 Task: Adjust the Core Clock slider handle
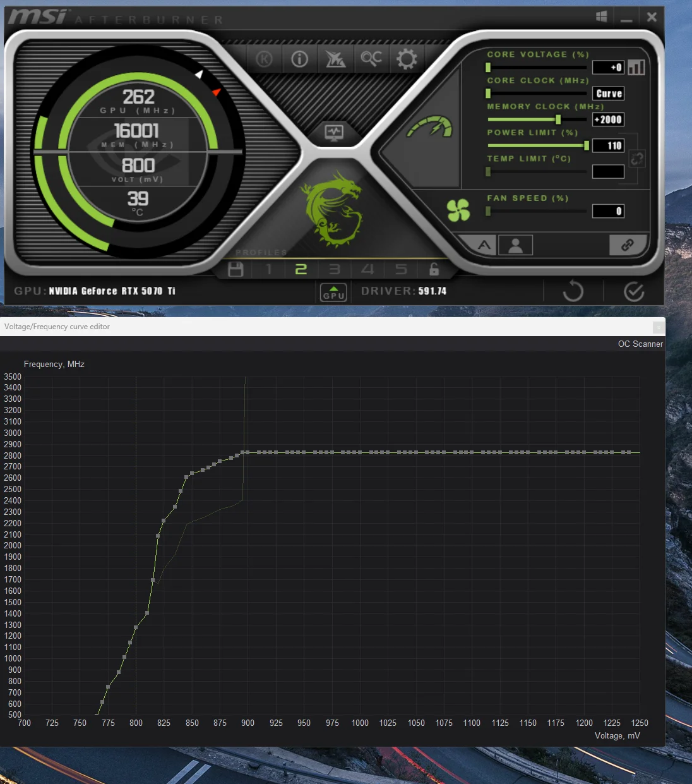click(x=488, y=93)
